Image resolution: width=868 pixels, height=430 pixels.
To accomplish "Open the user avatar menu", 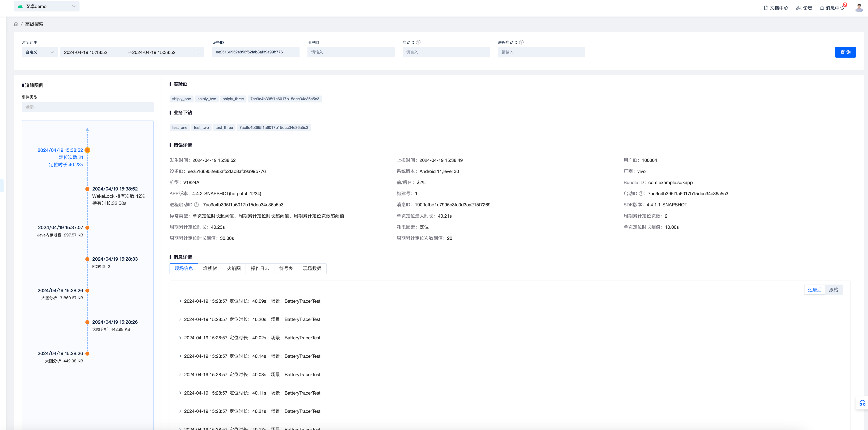I will 858,7.
